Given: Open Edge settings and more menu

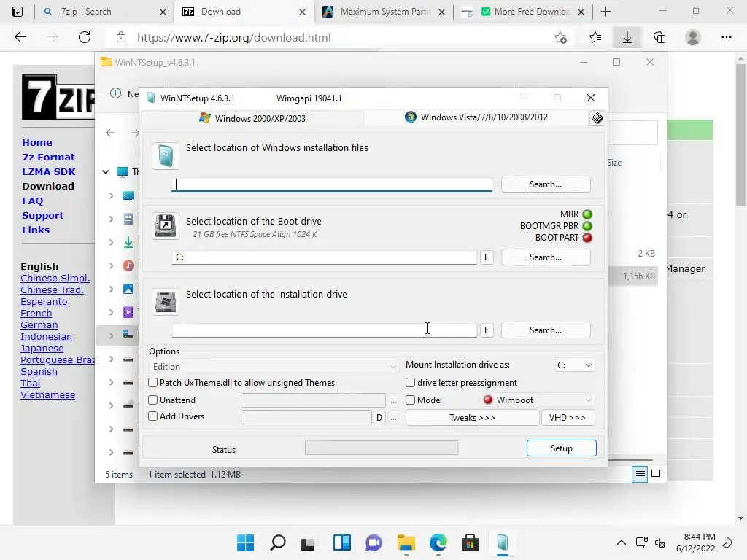Looking at the screenshot, I should [x=726, y=38].
